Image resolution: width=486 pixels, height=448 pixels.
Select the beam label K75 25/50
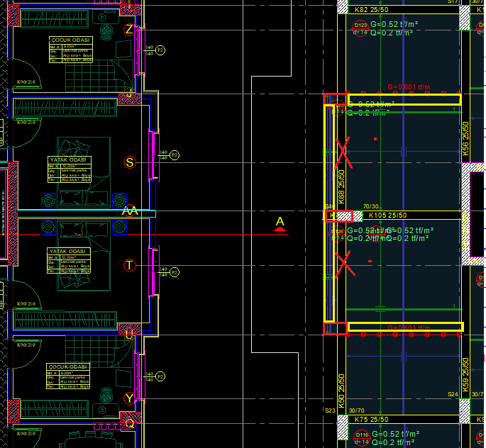371,420
